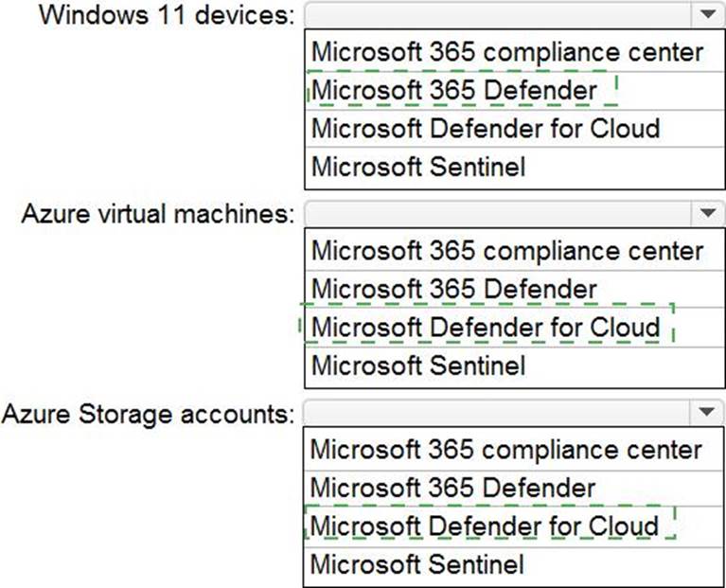Select Microsoft 365 Defender for Windows 11 devices
The height and width of the screenshot is (588, 726).
click(x=455, y=90)
